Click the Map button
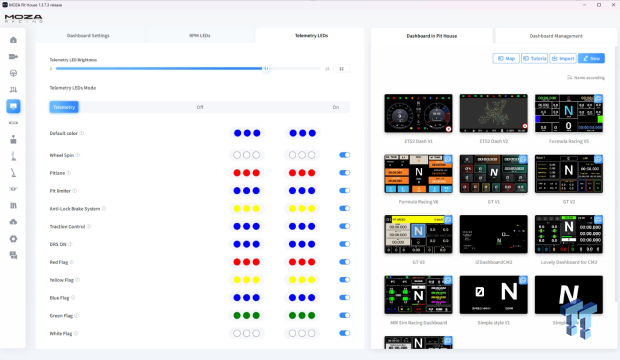Screen dimensions: 620x360 coord(506,59)
